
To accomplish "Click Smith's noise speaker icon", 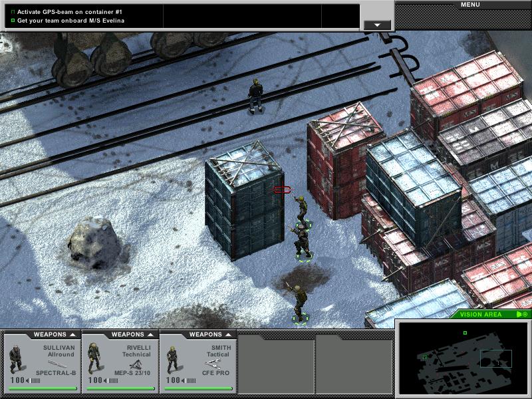I will [x=184, y=380].
